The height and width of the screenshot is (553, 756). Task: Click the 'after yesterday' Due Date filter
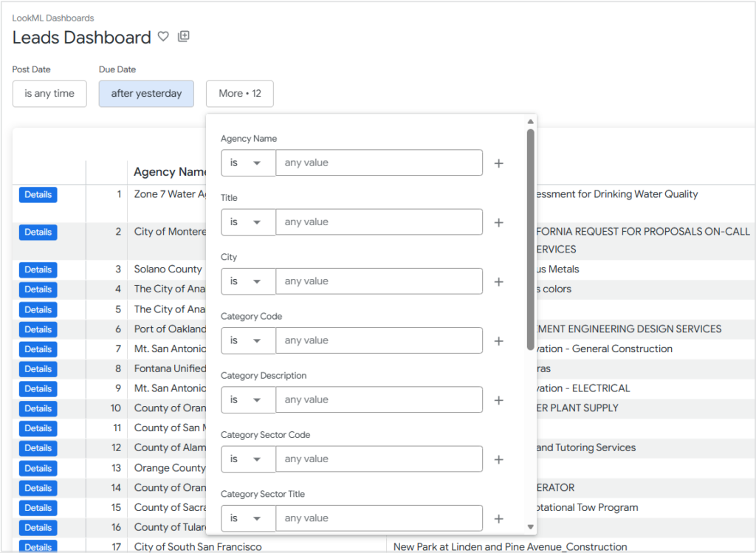click(146, 94)
